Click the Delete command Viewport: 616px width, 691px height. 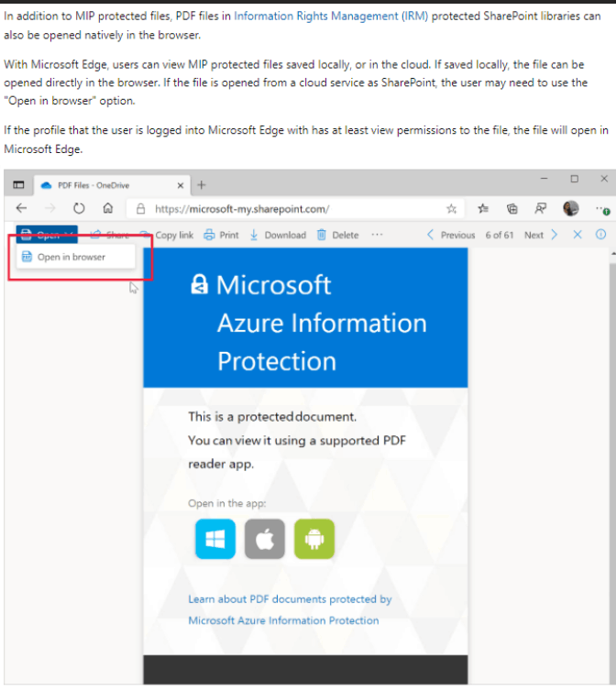337,235
